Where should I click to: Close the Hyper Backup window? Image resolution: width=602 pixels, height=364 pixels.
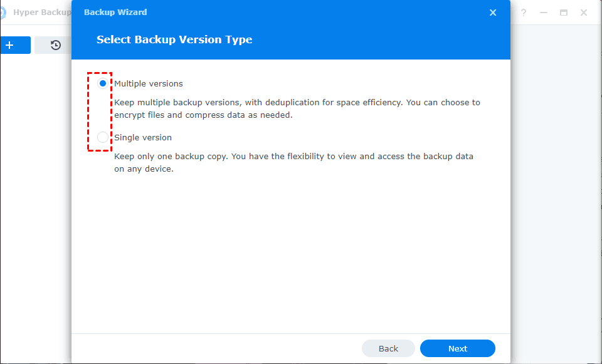[584, 13]
